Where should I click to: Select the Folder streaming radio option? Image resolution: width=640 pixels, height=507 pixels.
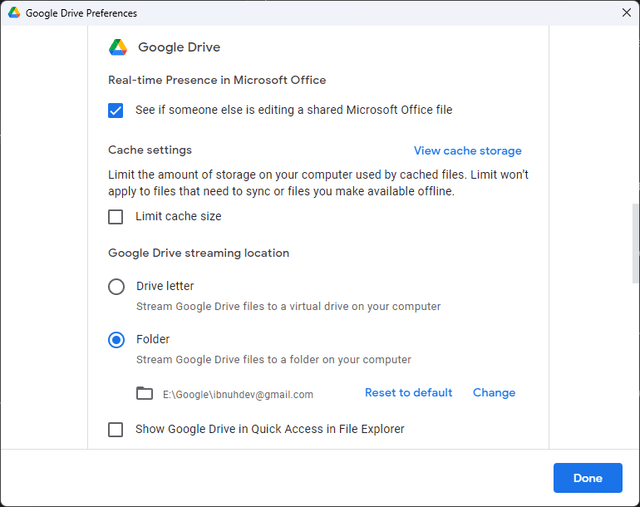click(x=116, y=340)
